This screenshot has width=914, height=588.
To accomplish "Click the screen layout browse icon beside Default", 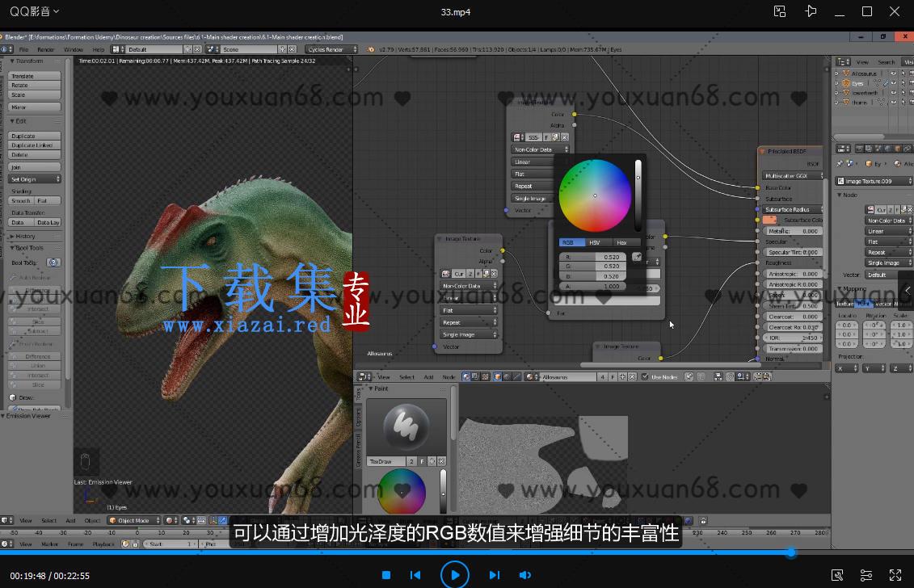I will point(117,49).
